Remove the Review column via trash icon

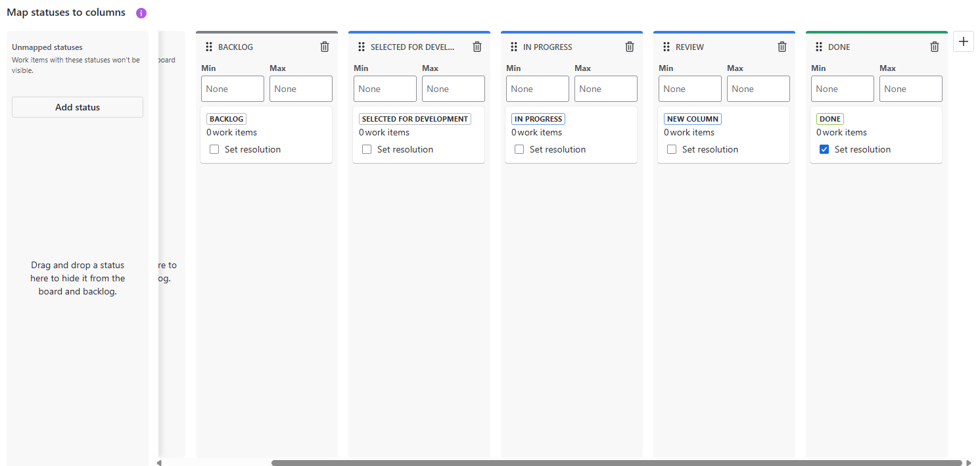782,47
